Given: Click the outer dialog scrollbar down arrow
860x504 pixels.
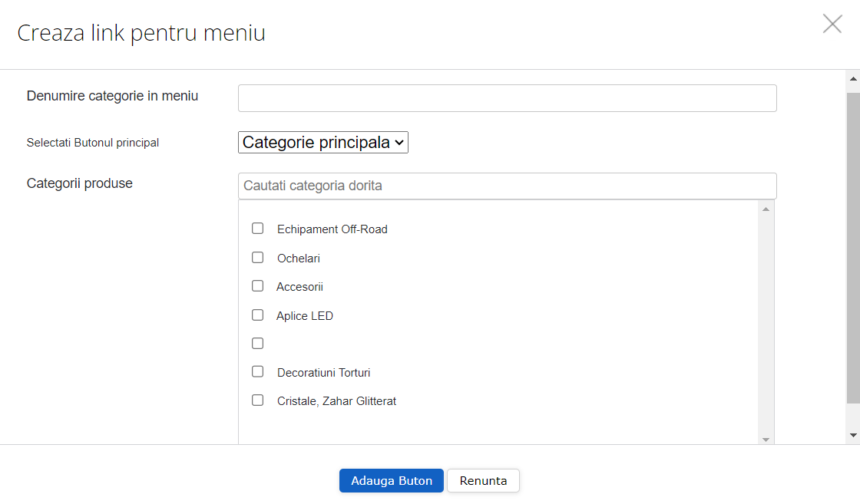Looking at the screenshot, I should click(852, 433).
